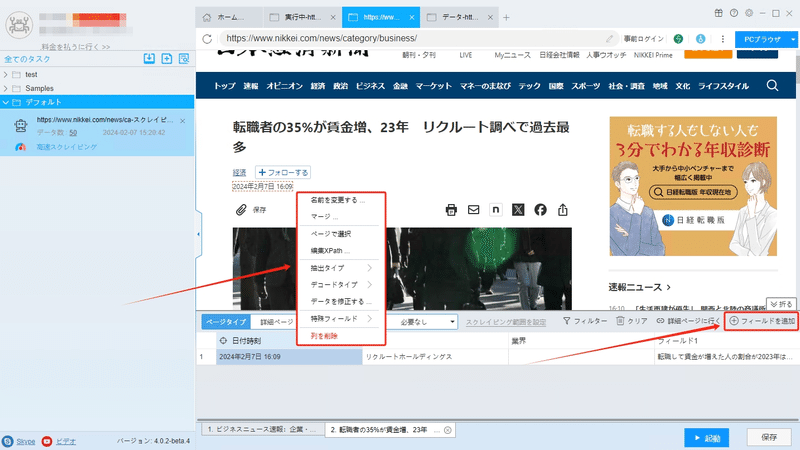The width and height of the screenshot is (800, 450).
Task: Click the target icon on 日付時刻 column
Action: pos(223,340)
